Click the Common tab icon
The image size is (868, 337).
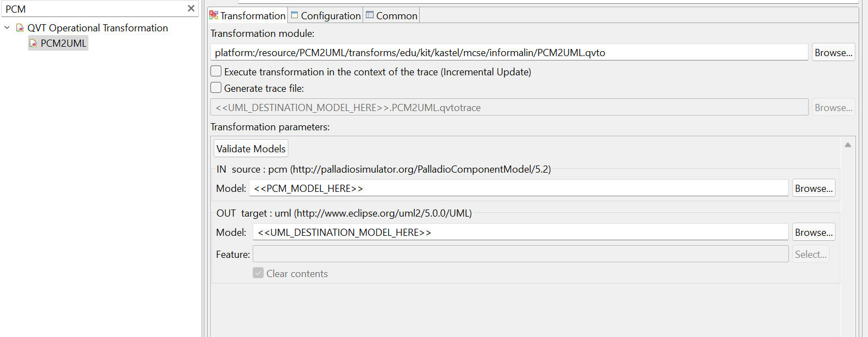pos(370,15)
